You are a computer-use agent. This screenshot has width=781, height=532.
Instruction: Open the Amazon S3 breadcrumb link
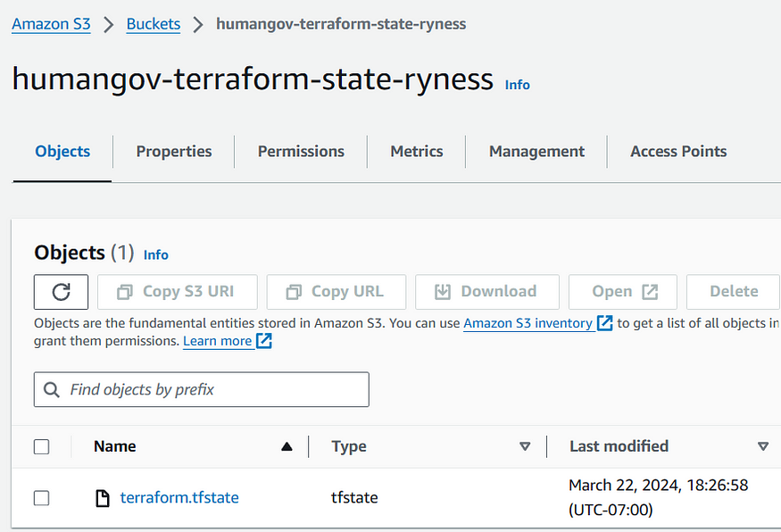tap(51, 24)
